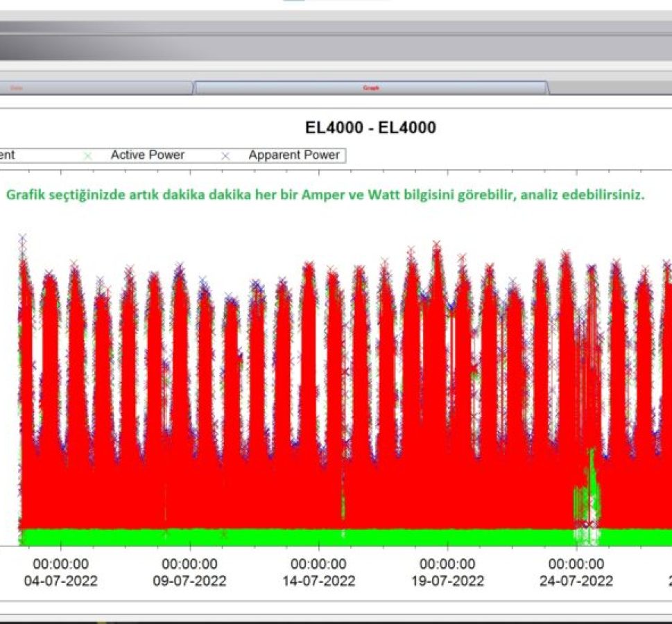Screen dimensions: 672x624
Task: Select the Apparent Power legend label
Action: pyautogui.click(x=294, y=155)
